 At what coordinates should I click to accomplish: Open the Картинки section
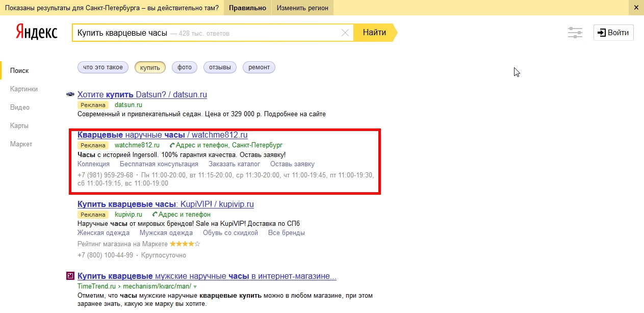tap(24, 89)
